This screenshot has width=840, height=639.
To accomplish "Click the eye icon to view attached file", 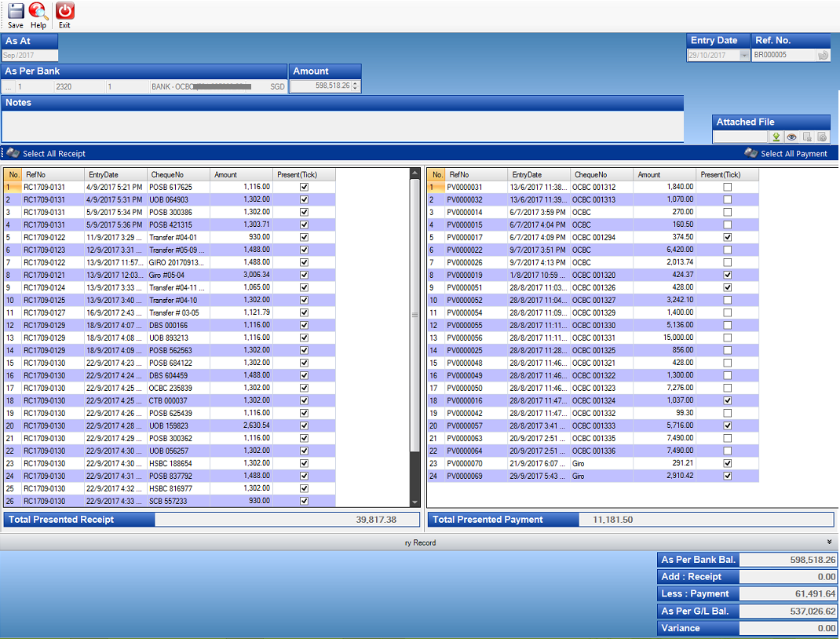I will click(x=791, y=137).
